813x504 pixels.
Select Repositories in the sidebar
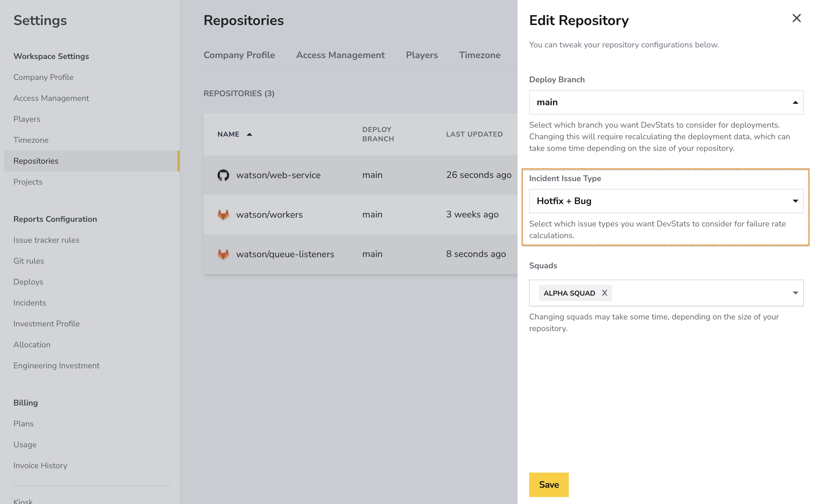(92, 161)
